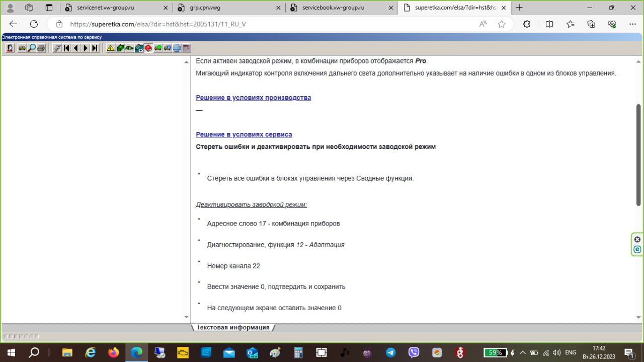
Task: Open browser essentials heart icon
Action: click(612, 24)
